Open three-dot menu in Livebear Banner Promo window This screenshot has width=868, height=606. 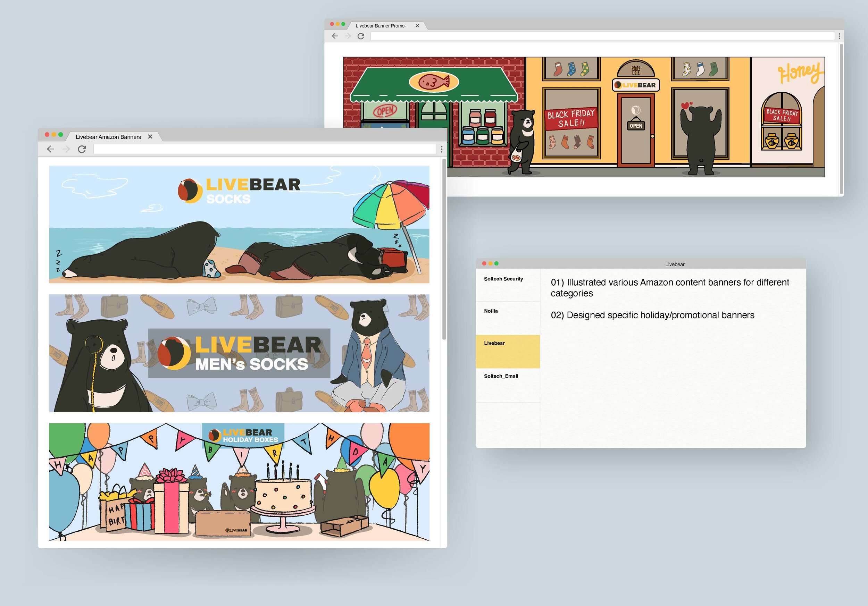pos(839,36)
